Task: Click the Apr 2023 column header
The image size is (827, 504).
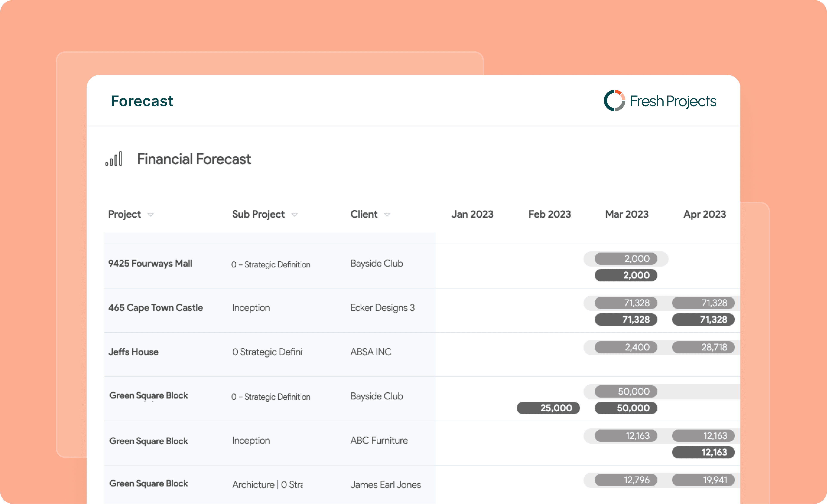Action: pos(704,214)
